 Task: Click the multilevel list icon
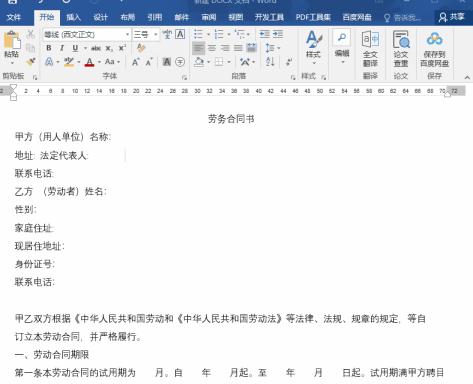pos(239,34)
